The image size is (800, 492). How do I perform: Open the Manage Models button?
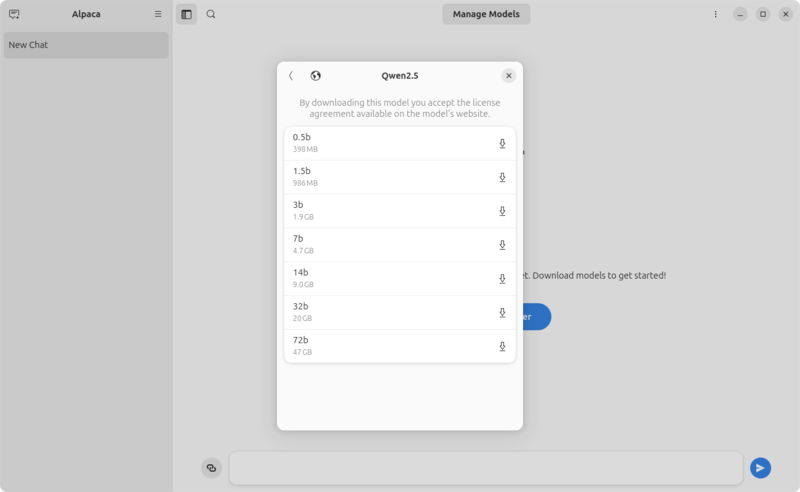[486, 15]
